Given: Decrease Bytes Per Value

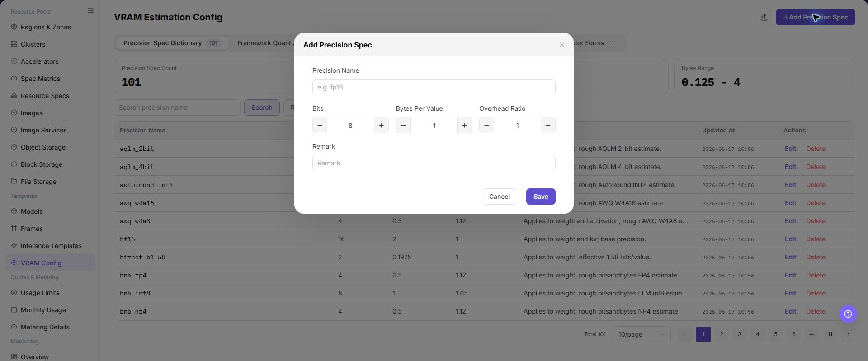Looking at the screenshot, I should (403, 126).
